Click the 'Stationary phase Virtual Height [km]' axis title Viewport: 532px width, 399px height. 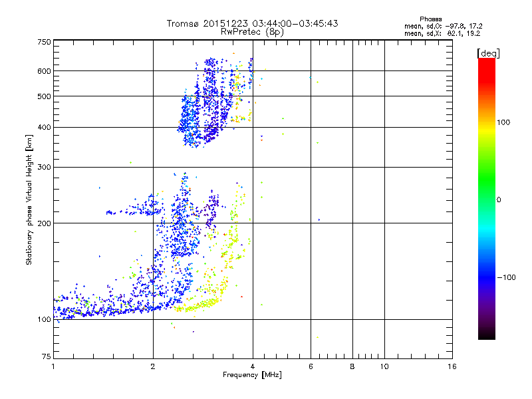pos(29,199)
